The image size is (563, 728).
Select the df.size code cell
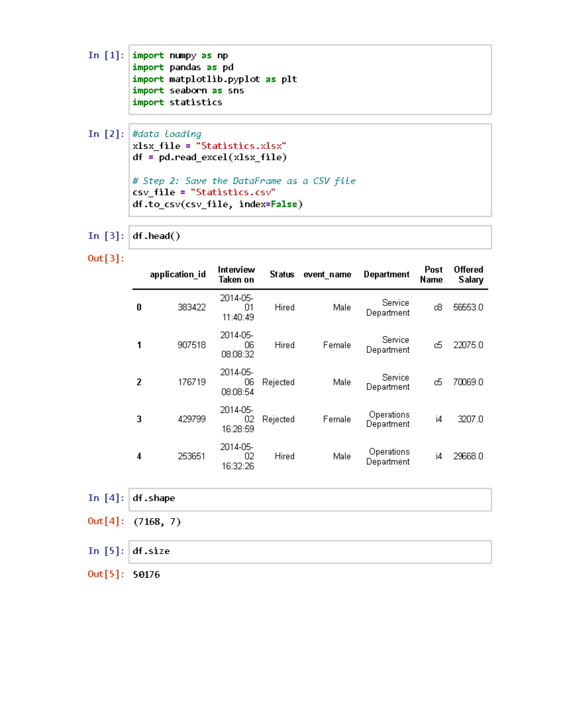[x=151, y=551]
